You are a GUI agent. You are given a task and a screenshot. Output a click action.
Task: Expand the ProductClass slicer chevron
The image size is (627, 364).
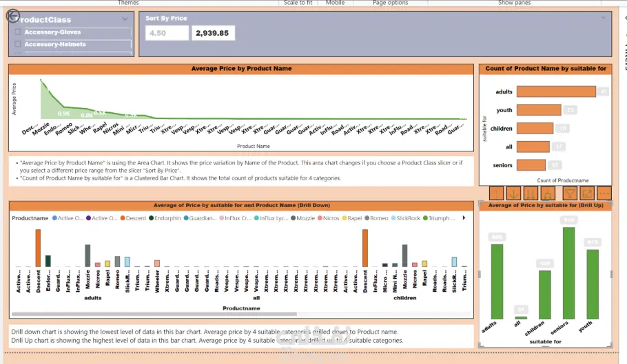point(125,19)
